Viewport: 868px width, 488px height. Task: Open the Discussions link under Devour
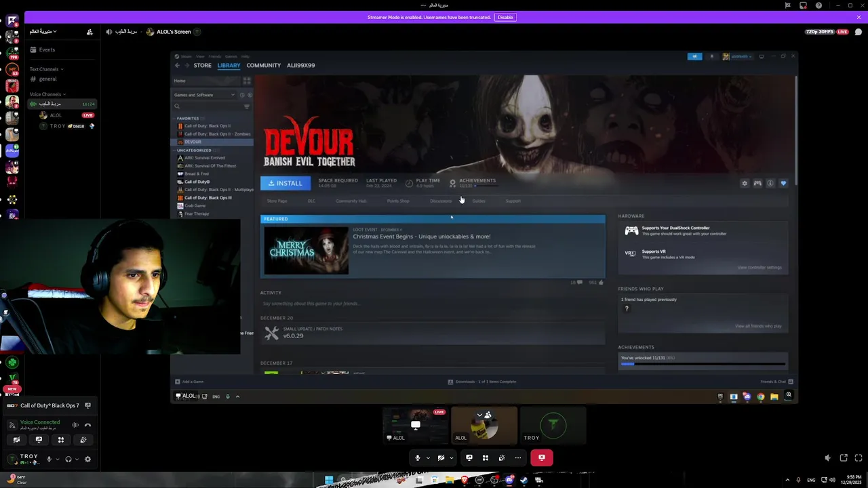441,201
